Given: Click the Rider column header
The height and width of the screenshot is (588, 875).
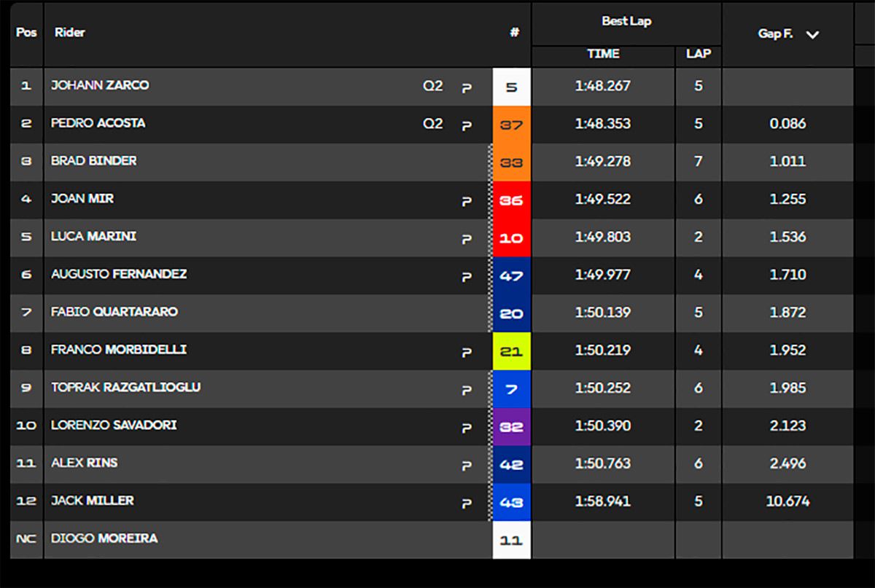Looking at the screenshot, I should pyautogui.click(x=70, y=33).
